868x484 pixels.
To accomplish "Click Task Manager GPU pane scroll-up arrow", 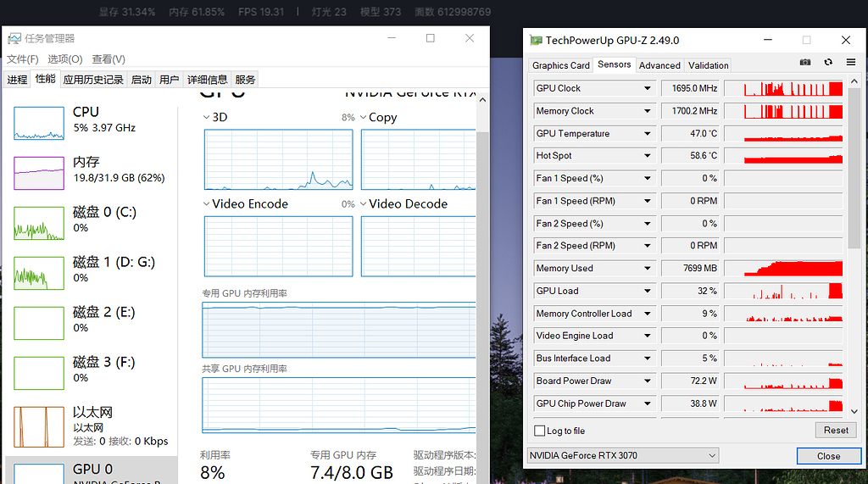I will tap(482, 100).
